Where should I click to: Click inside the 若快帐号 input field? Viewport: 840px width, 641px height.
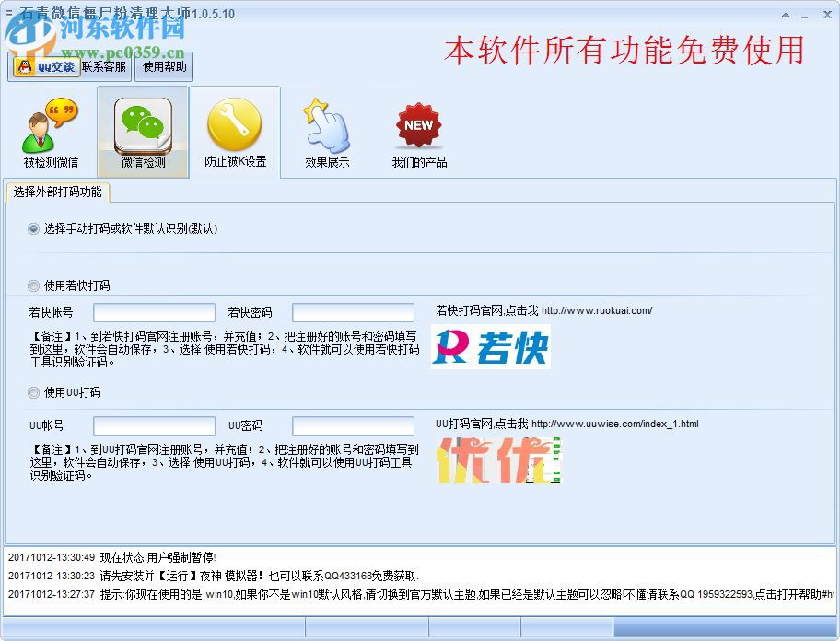153,311
